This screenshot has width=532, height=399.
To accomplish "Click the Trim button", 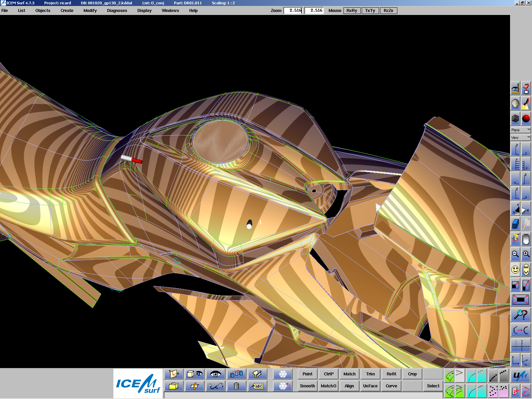I will (x=370, y=374).
